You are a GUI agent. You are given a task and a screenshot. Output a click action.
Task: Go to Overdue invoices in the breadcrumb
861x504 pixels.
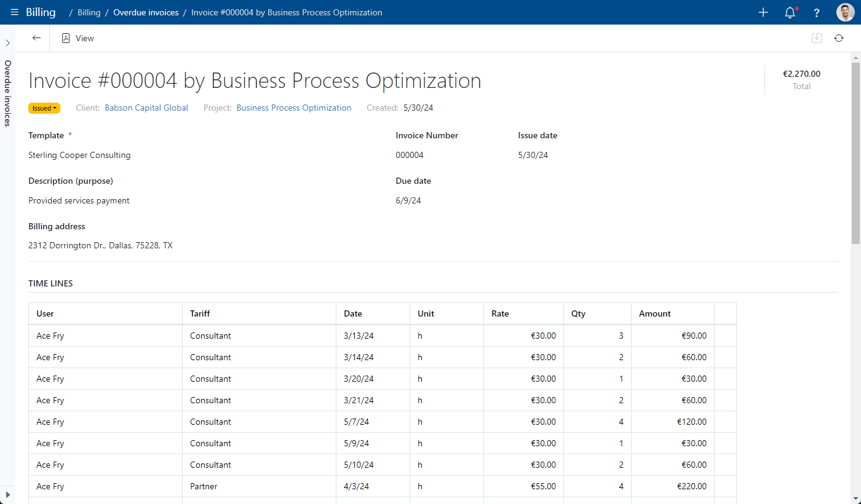(x=146, y=12)
